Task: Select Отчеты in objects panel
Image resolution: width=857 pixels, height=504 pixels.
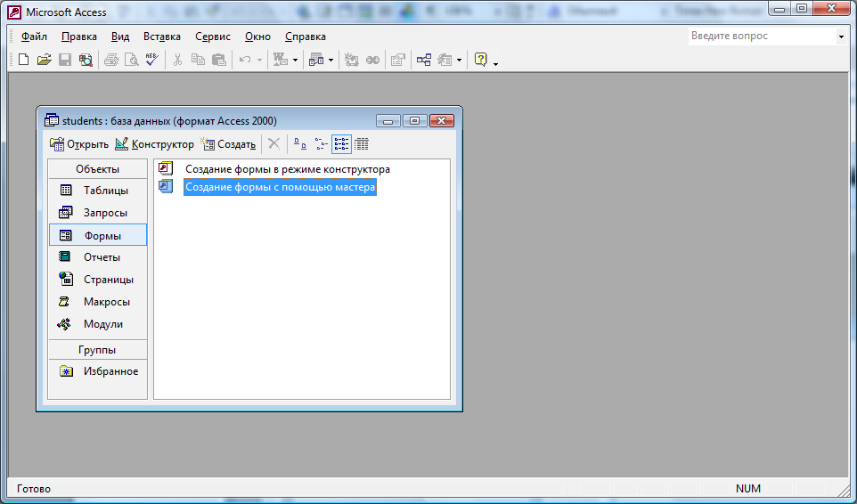Action: tap(97, 257)
